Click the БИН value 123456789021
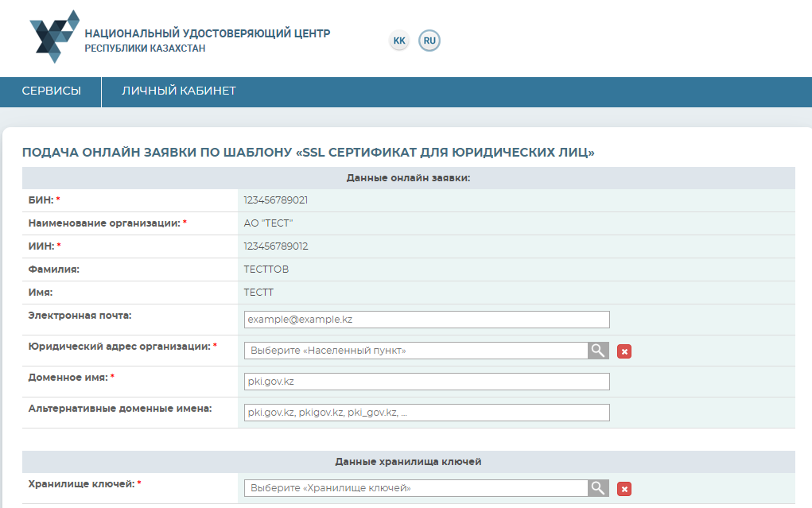The height and width of the screenshot is (508, 812). 276,200
